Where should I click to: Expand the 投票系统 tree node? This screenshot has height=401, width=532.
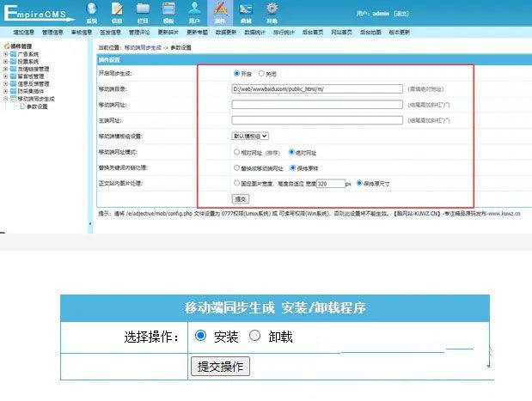click(x=5, y=61)
